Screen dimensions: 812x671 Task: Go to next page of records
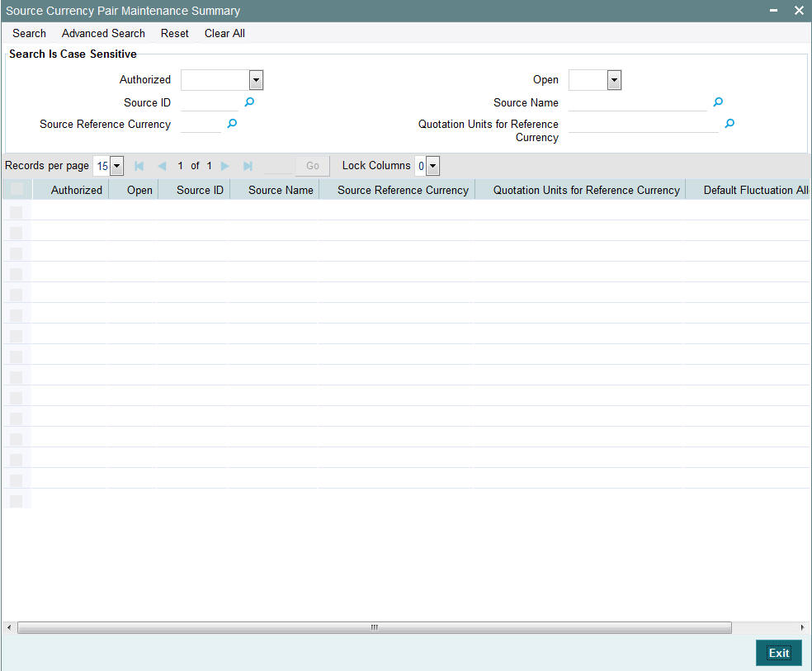224,166
